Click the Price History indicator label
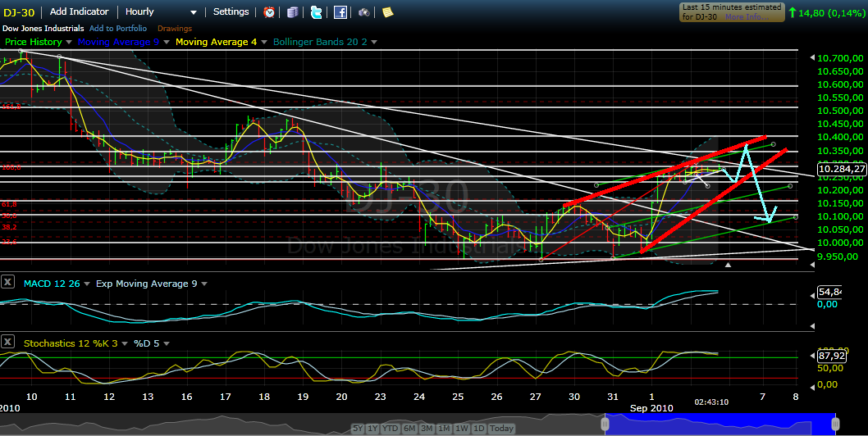868x436 pixels. tap(33, 42)
